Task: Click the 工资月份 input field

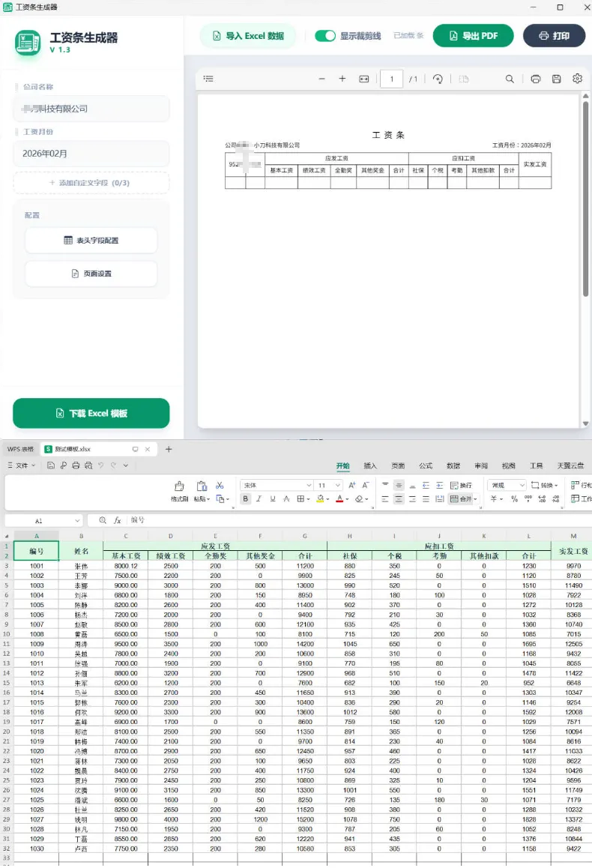Action: [91, 154]
